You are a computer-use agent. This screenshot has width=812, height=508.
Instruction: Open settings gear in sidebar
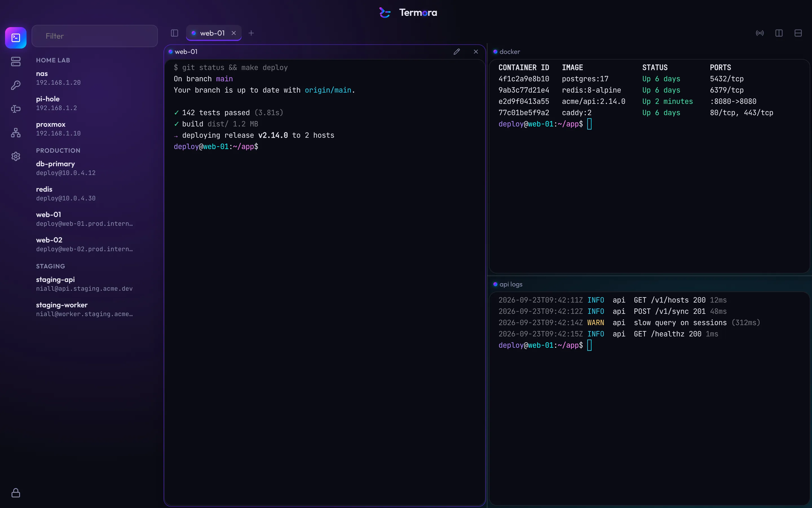16,156
